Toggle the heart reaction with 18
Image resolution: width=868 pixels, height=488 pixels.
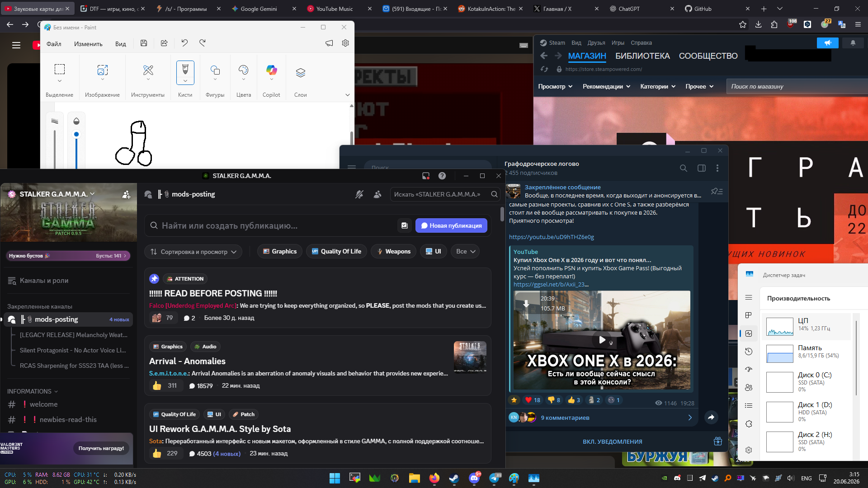point(533,400)
